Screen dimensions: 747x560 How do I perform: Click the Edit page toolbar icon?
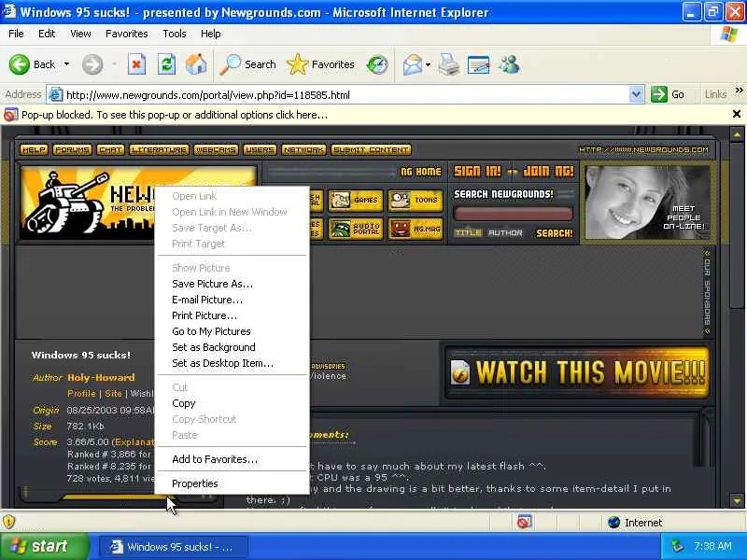[479, 64]
